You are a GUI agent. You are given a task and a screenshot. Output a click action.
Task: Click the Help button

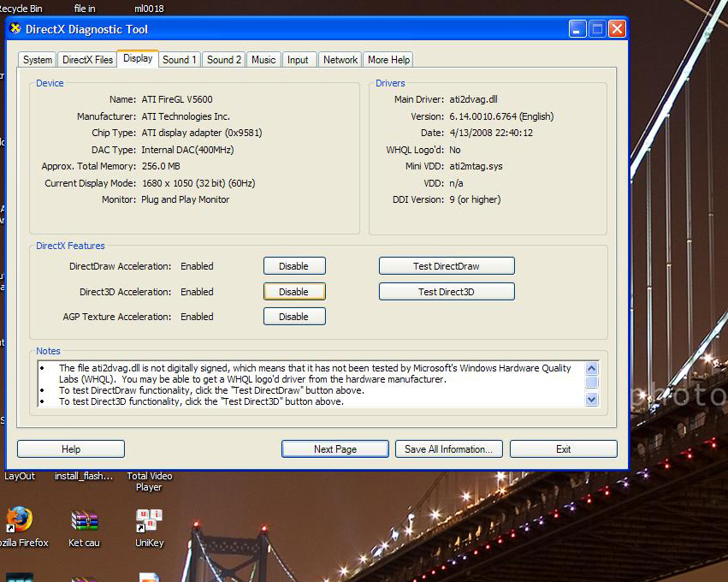71,449
